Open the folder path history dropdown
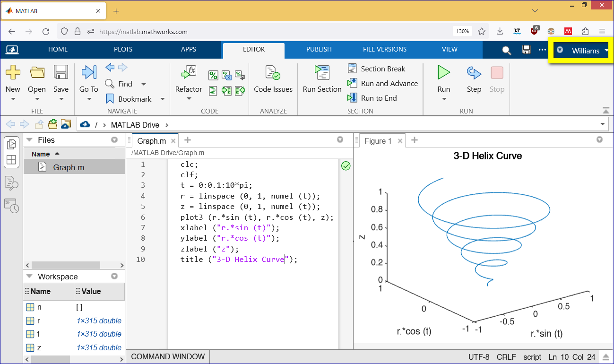Viewport: 614px width, 364px height. point(602,124)
